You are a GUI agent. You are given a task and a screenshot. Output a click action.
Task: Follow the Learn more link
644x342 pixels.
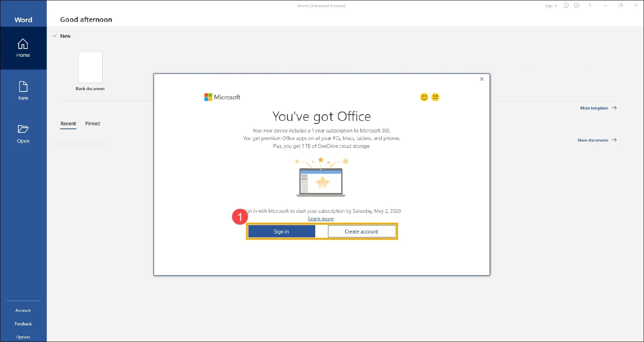coord(321,219)
